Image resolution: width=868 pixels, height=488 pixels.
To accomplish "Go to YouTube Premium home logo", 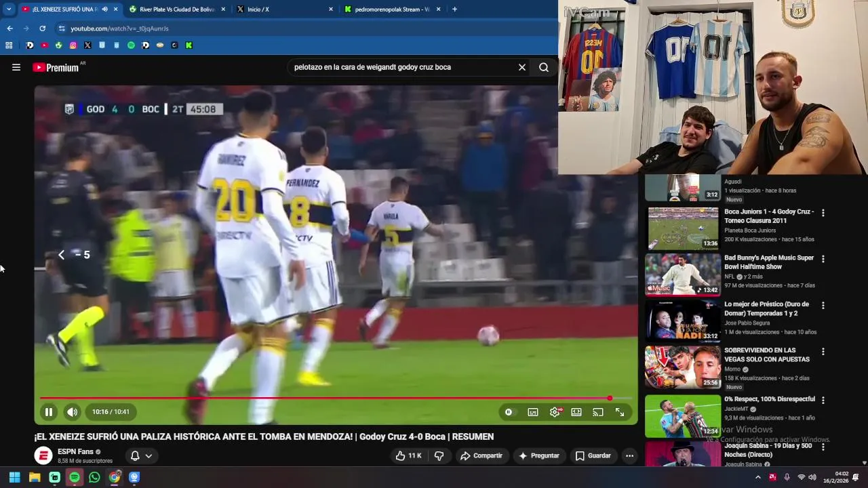I will coord(56,67).
